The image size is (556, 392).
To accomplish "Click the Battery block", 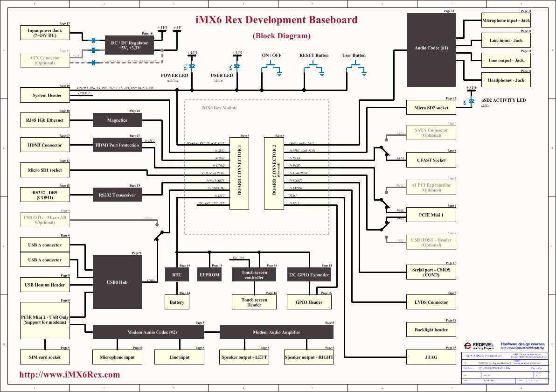I will (177, 302).
